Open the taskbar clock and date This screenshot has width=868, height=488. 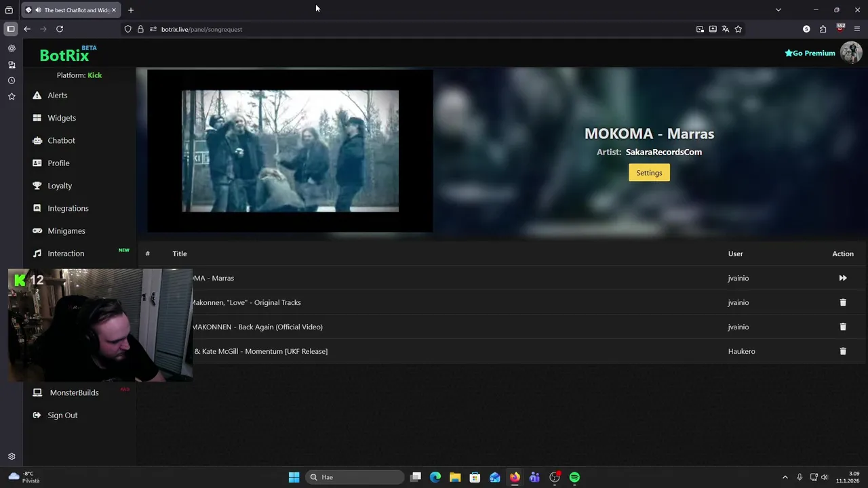click(x=848, y=477)
